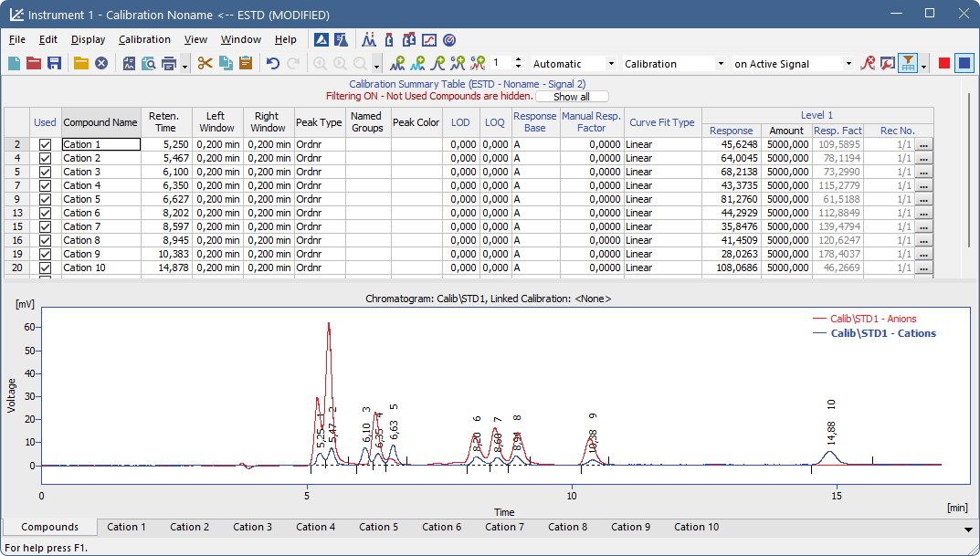This screenshot has width=980, height=556.
Task: Switch to the Cation 10 tab
Action: click(696, 527)
